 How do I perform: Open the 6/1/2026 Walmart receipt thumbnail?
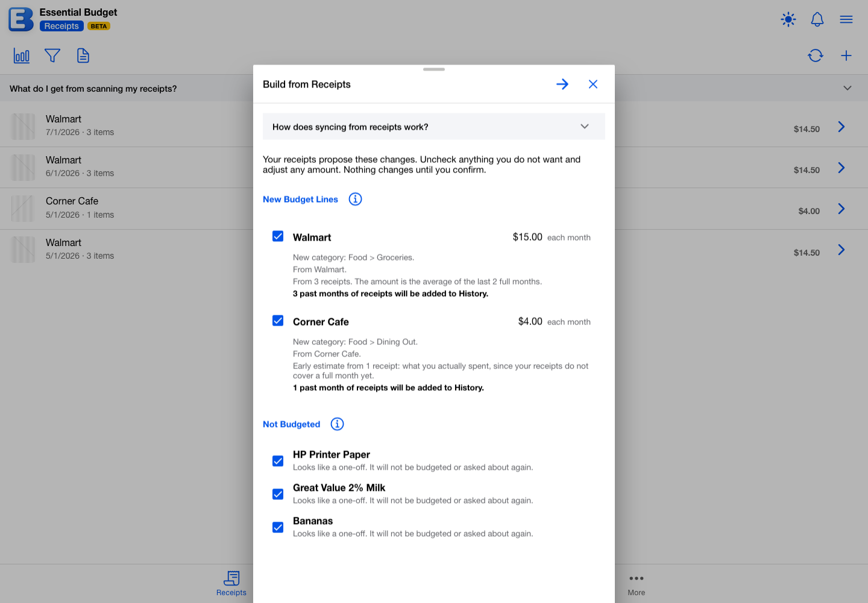pos(24,168)
